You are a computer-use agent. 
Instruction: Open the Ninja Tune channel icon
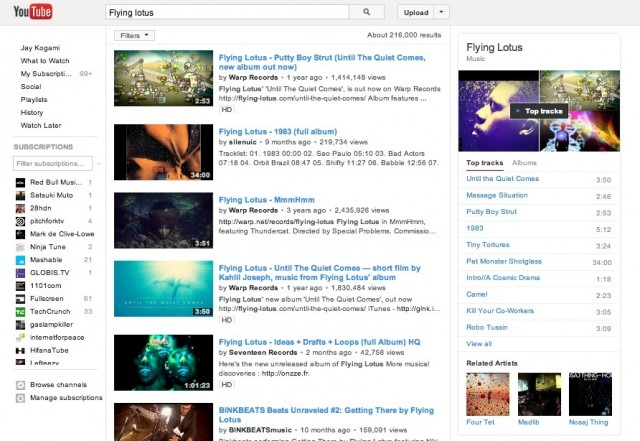pyautogui.click(x=21, y=246)
